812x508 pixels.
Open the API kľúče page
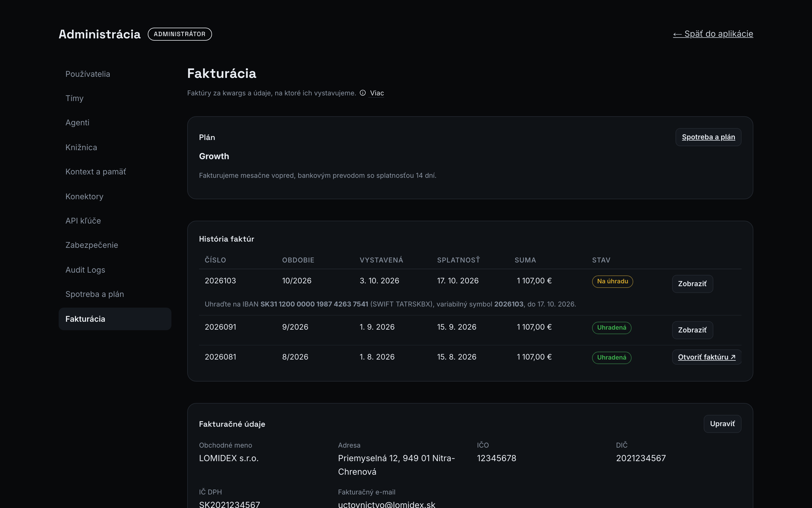(115, 221)
